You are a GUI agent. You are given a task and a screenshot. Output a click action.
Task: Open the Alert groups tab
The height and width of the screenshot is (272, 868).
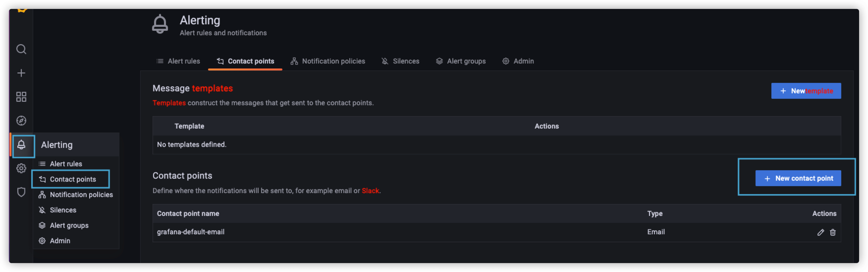tap(461, 61)
